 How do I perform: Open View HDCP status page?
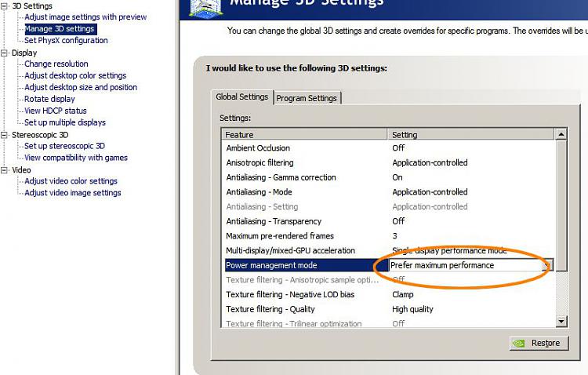pyautogui.click(x=56, y=111)
